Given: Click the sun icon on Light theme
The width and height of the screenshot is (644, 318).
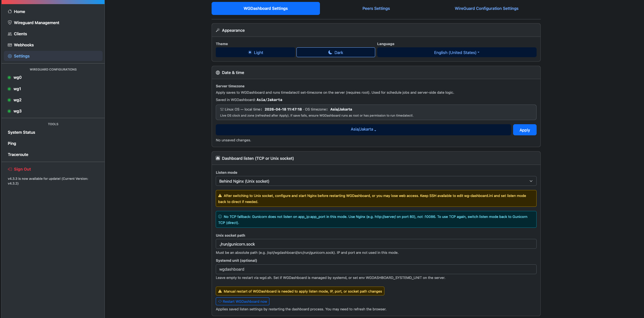Looking at the screenshot, I should tap(250, 52).
